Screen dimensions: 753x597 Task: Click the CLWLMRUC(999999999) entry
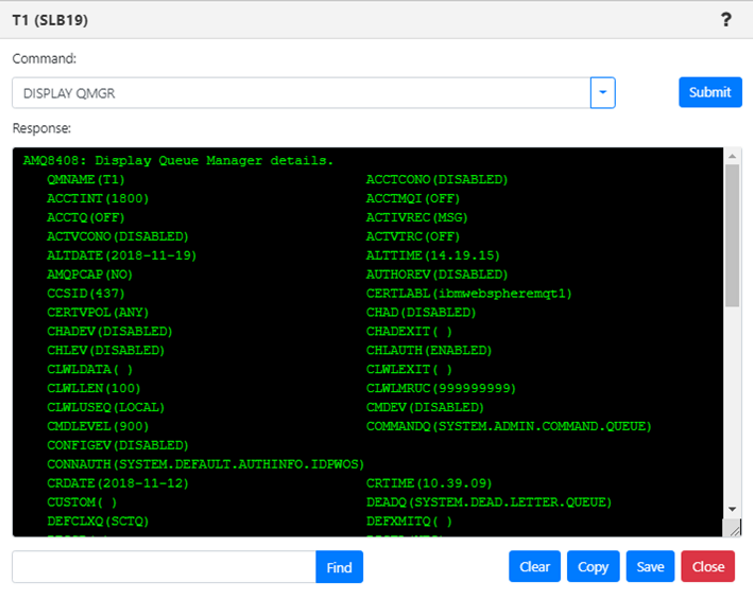tap(441, 388)
